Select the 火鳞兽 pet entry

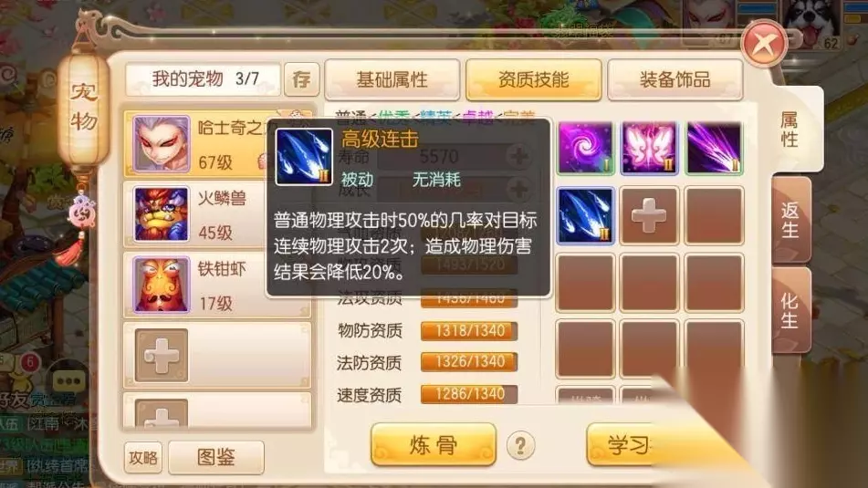click(x=201, y=214)
